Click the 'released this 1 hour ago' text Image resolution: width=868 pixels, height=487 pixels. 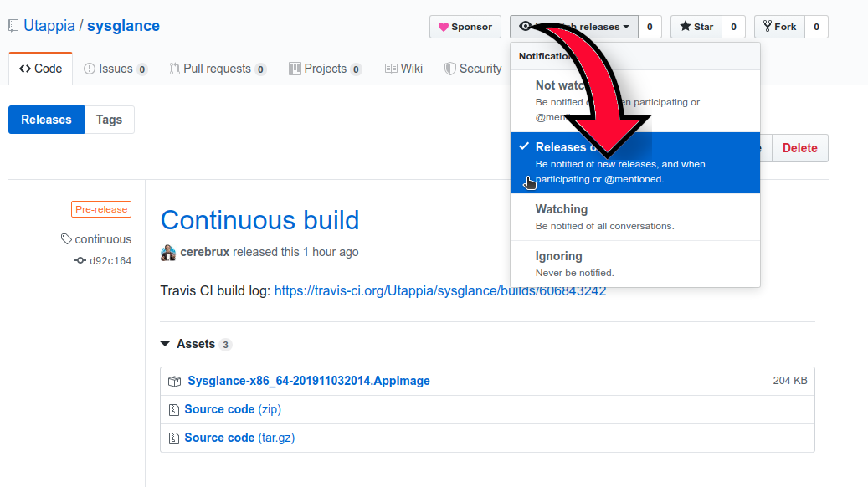tap(295, 252)
